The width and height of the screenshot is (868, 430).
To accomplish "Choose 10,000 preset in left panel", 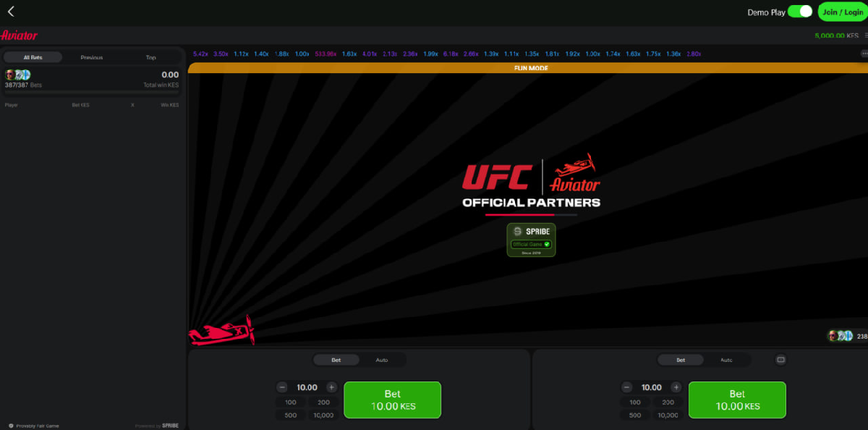I will pyautogui.click(x=323, y=416).
